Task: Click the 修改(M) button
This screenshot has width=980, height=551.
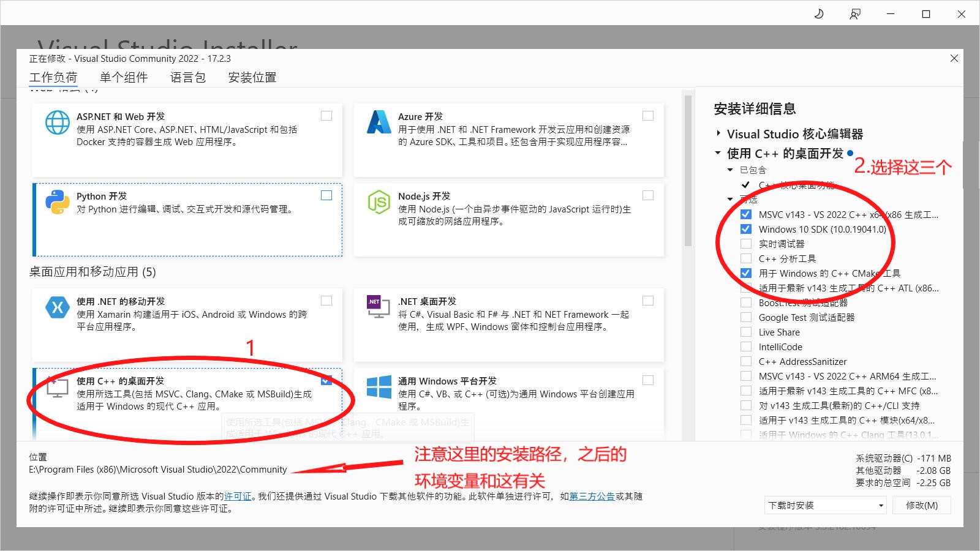Action: [922, 505]
